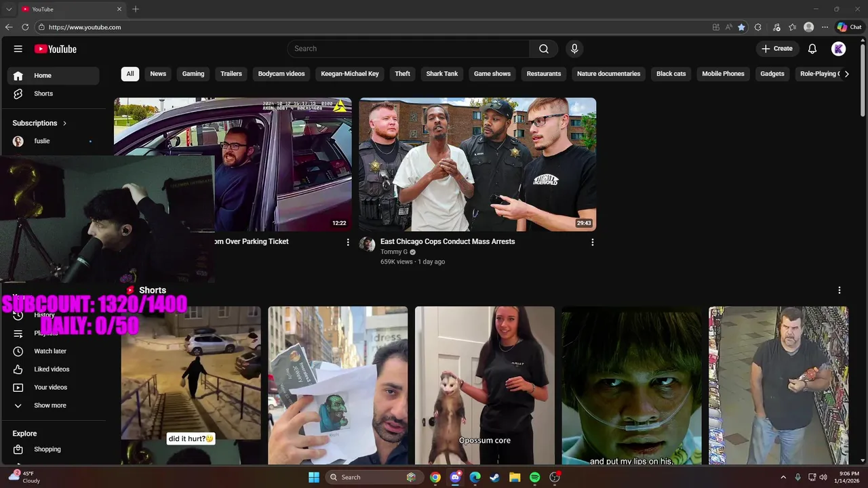
Task: Click the Watch later clock icon
Action: coord(18,351)
